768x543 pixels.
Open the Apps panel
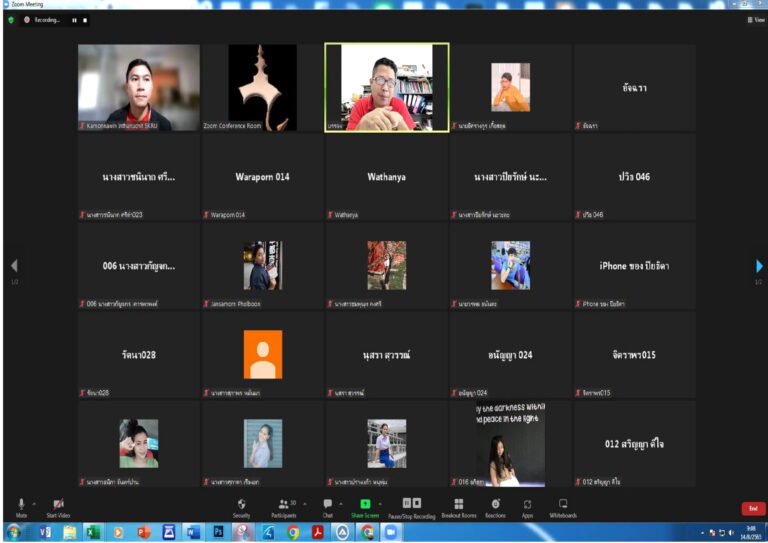pyautogui.click(x=527, y=506)
